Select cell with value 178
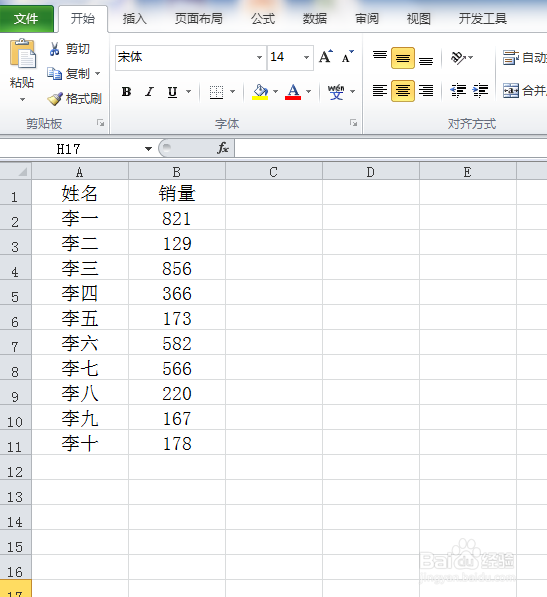The height and width of the screenshot is (597, 547). coord(177,442)
